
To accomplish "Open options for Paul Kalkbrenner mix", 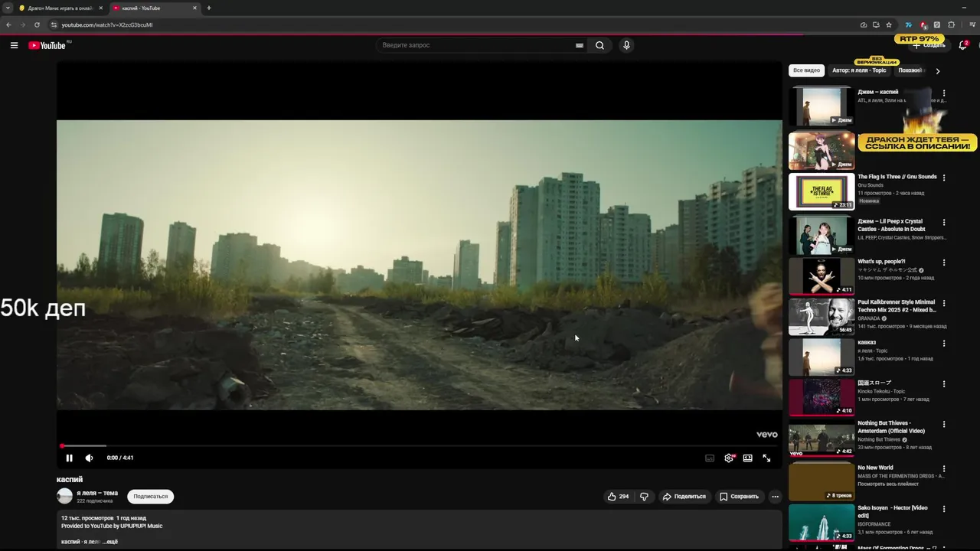I will [944, 303].
